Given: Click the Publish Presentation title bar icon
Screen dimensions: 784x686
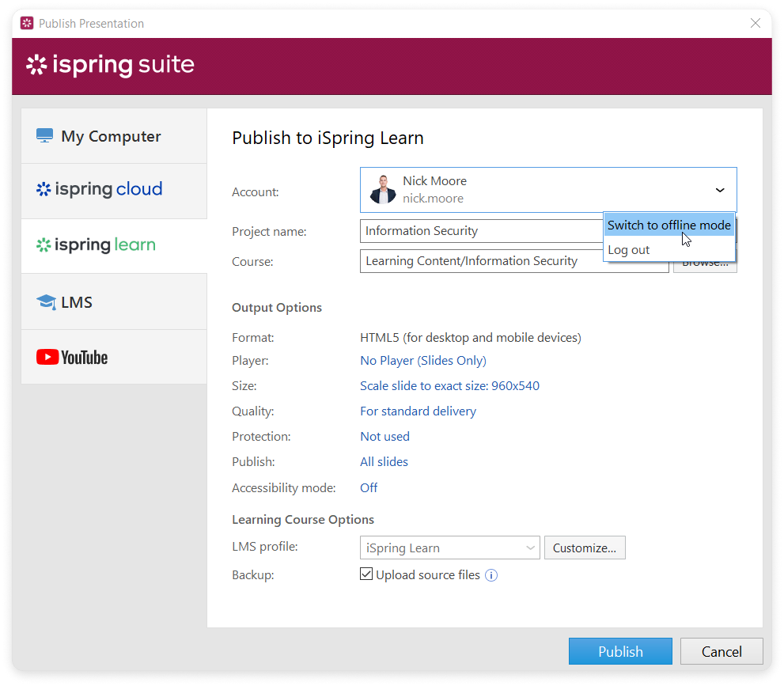Looking at the screenshot, I should 27,23.
